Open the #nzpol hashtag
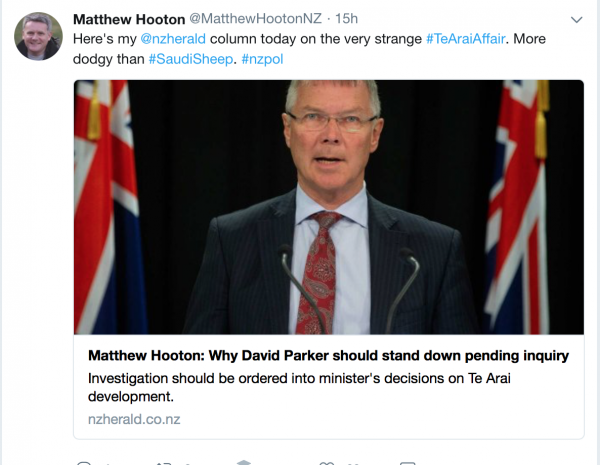Screen dimensions: 600x465 pos(262,59)
